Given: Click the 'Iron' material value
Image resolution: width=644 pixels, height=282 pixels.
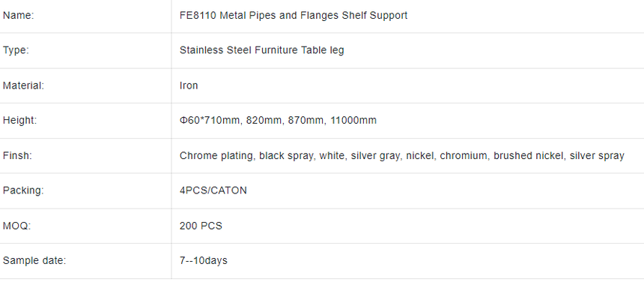Looking at the screenshot, I should pos(189,85).
